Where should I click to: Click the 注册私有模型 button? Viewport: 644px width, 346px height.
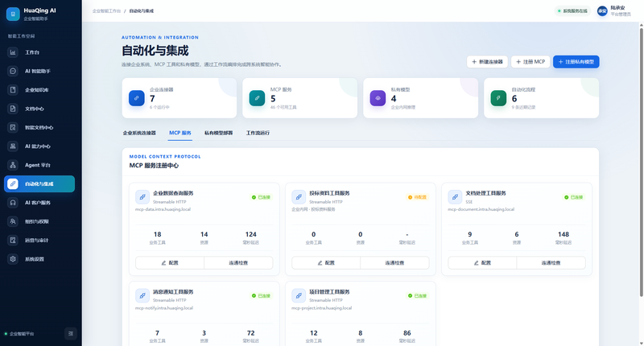tap(576, 62)
